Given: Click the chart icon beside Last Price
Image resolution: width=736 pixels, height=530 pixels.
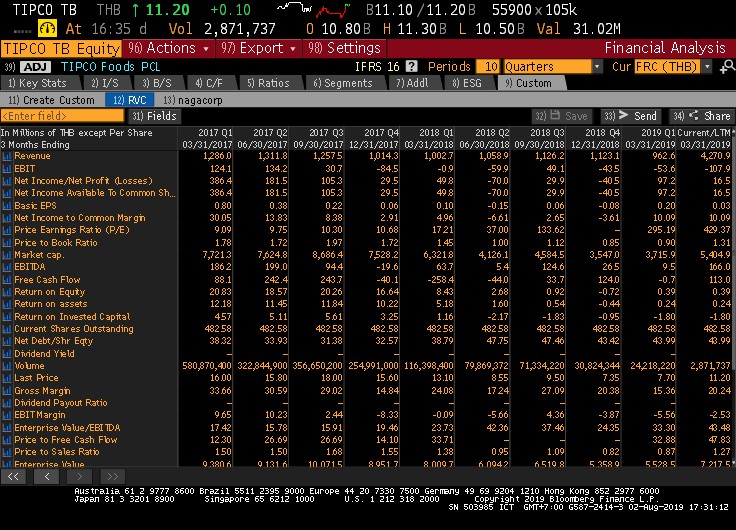Looking at the screenshot, I should point(7,378).
